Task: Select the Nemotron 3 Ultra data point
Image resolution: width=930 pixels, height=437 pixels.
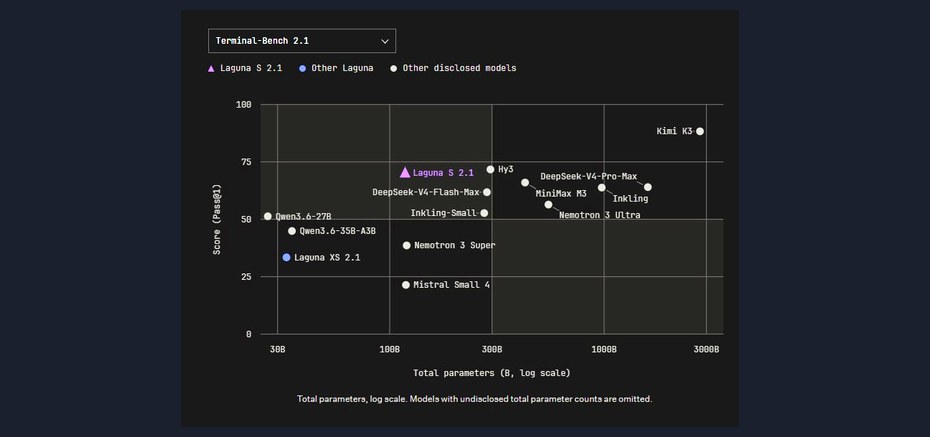Action: 549,205
